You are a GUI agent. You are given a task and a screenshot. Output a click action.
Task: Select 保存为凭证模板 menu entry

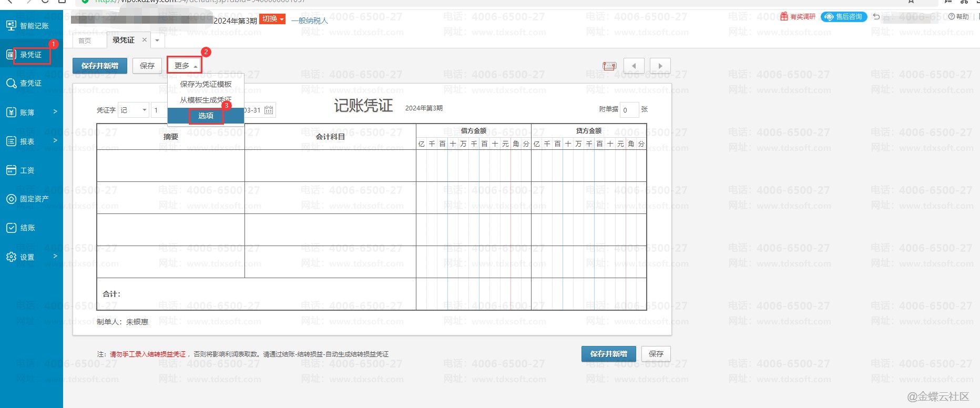pyautogui.click(x=206, y=84)
